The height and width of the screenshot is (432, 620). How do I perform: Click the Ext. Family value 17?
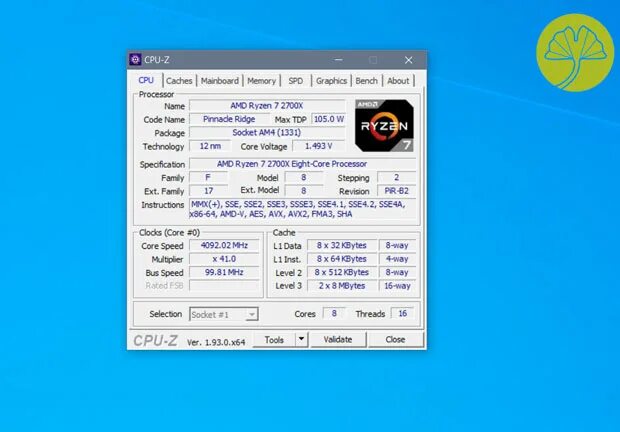pyautogui.click(x=208, y=191)
